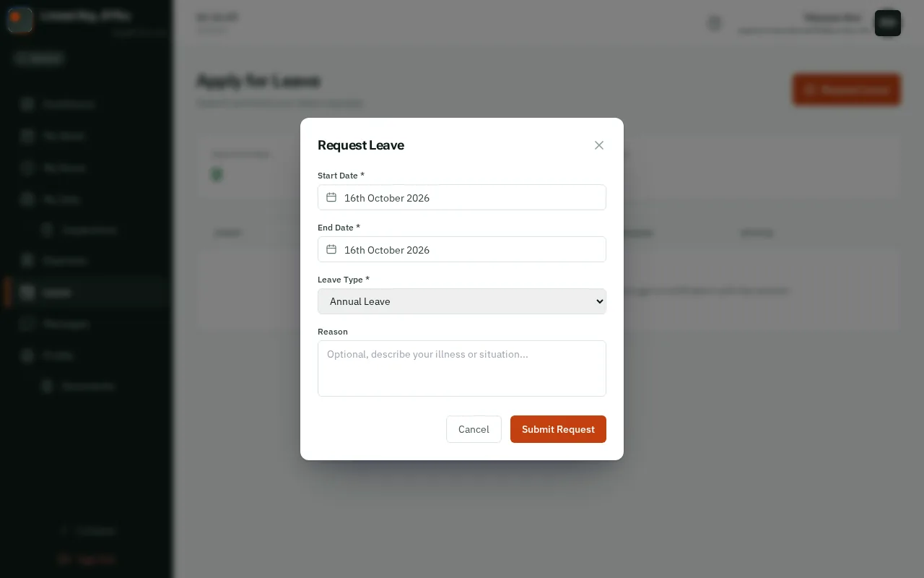Click the blurred orange Request Leave button behind dialog
Screen dimensions: 924x578
846,90
